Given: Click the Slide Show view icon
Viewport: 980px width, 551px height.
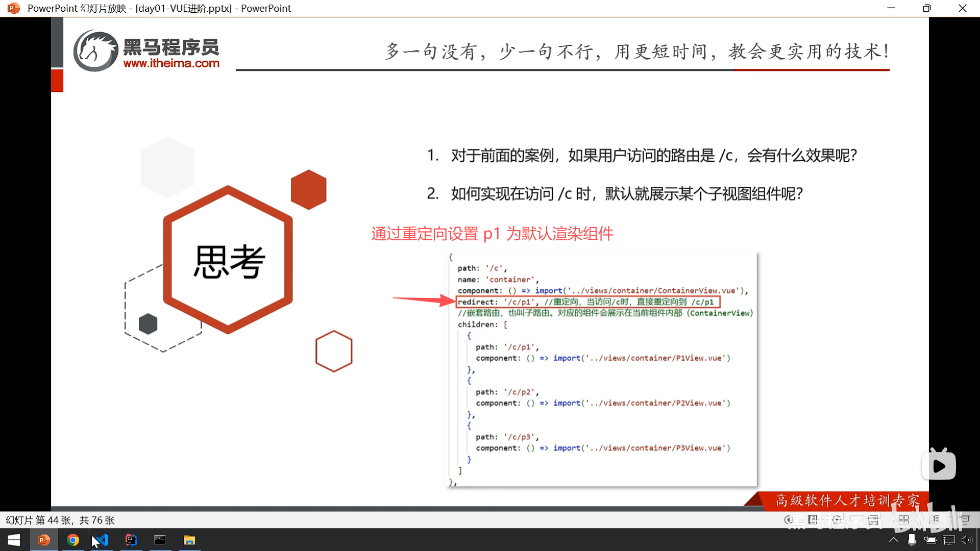Looking at the screenshot, I should click(965, 520).
